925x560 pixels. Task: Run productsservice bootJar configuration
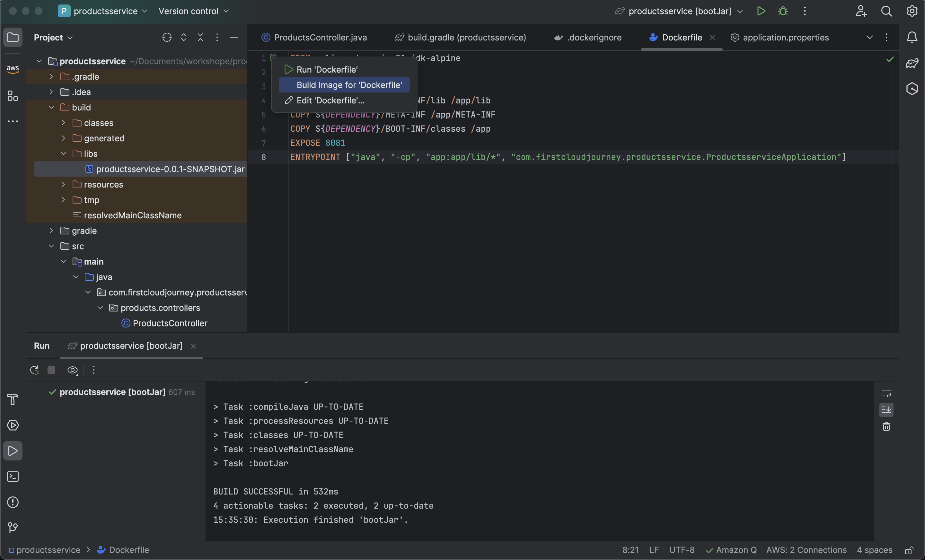(x=761, y=11)
